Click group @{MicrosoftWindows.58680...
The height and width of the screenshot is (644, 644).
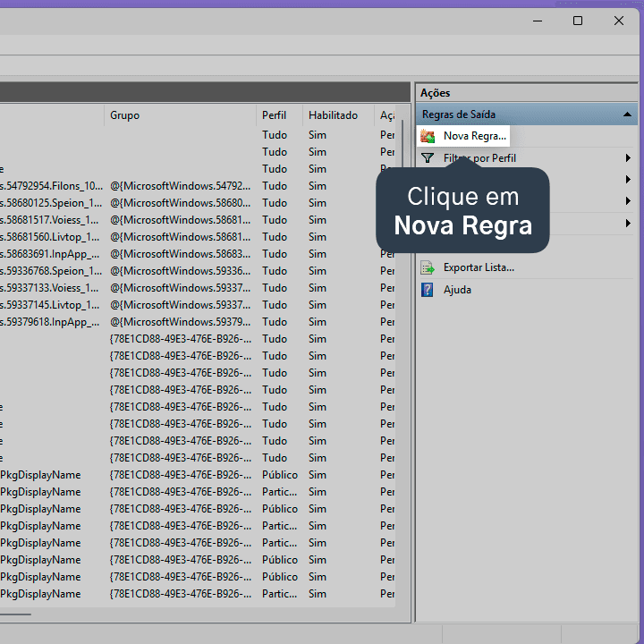(180, 203)
